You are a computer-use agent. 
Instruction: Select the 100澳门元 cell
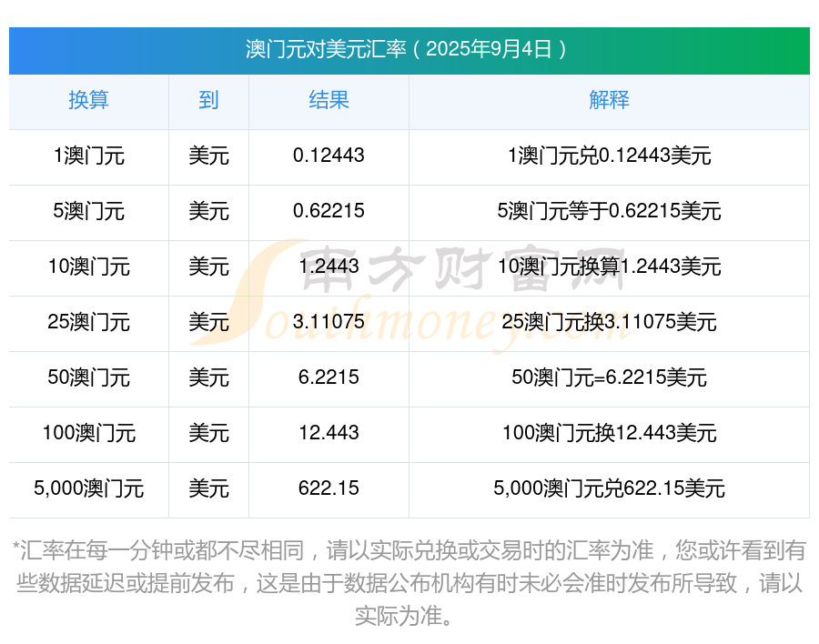point(89,433)
